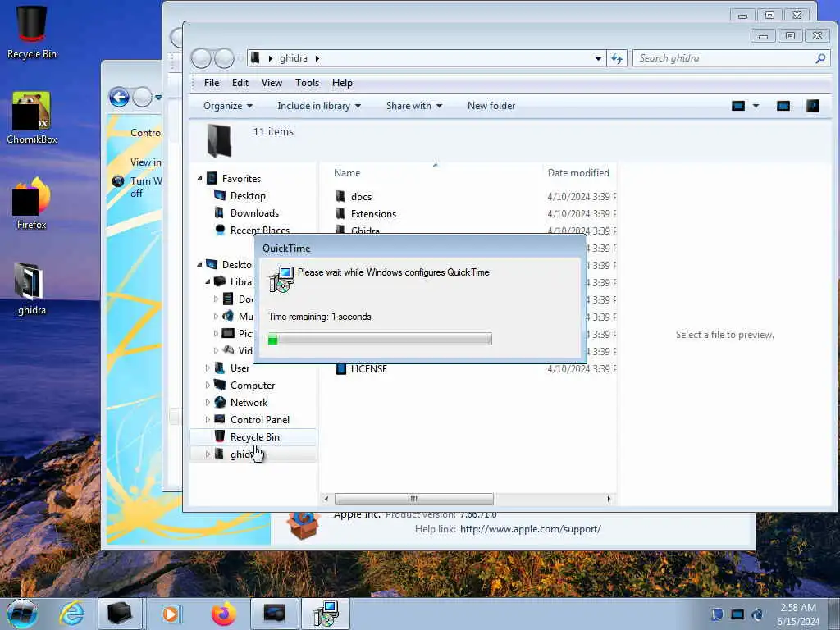This screenshot has height=630, width=840.
Task: Collapse the Favorites group
Action: point(199,178)
